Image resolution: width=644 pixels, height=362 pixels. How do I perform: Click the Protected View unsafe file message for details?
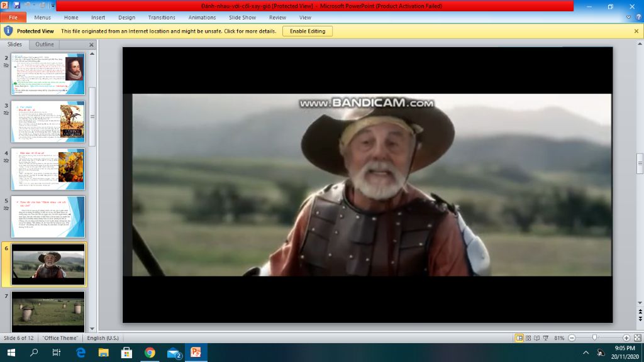pos(169,31)
